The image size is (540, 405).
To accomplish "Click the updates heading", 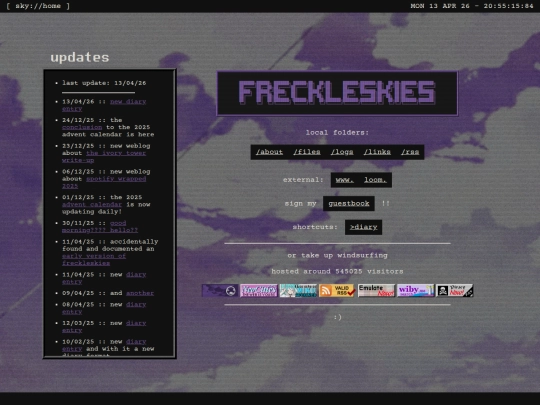I will [80, 57].
